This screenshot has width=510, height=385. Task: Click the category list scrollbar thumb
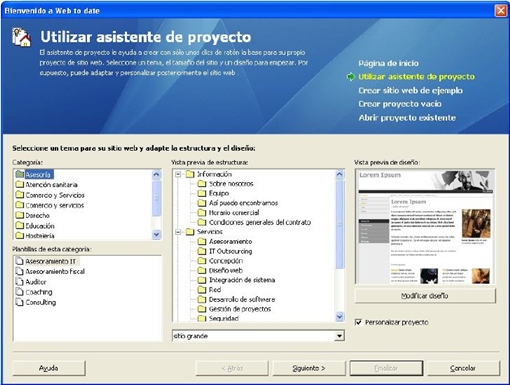pyautogui.click(x=156, y=198)
